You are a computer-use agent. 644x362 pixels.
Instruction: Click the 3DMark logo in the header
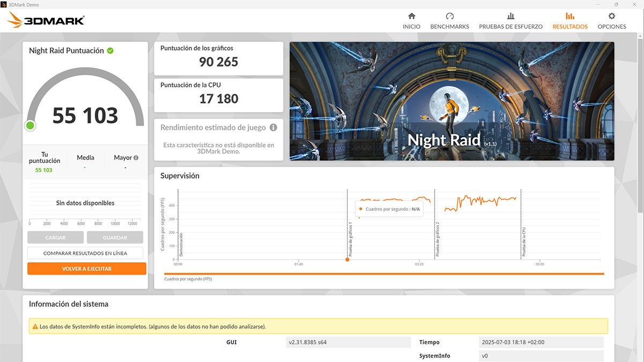pyautogui.click(x=46, y=20)
